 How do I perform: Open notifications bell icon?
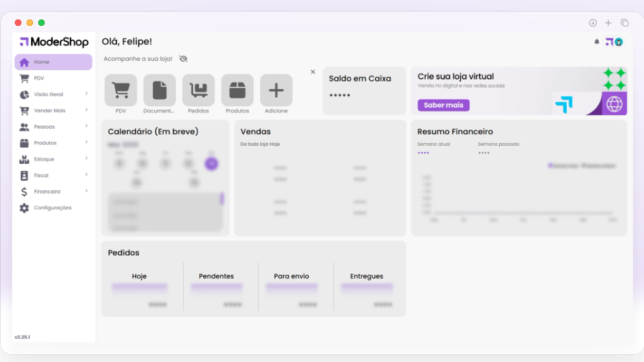coord(597,42)
